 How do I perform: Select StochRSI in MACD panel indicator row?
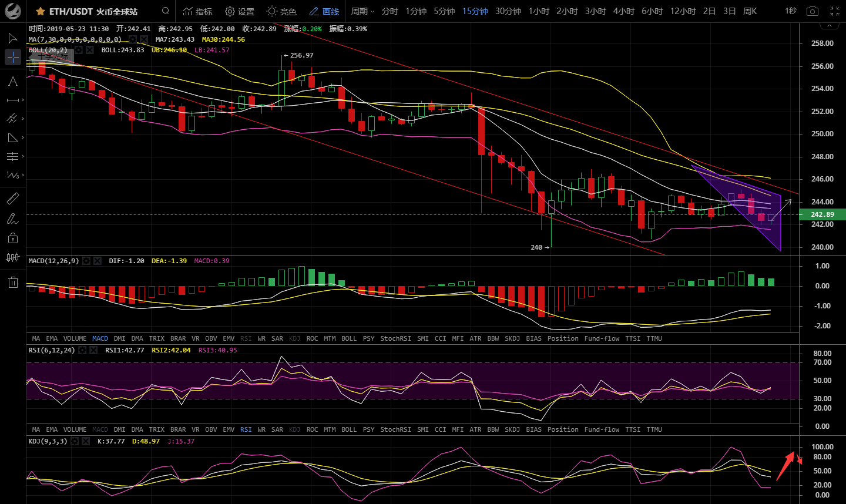(395, 338)
